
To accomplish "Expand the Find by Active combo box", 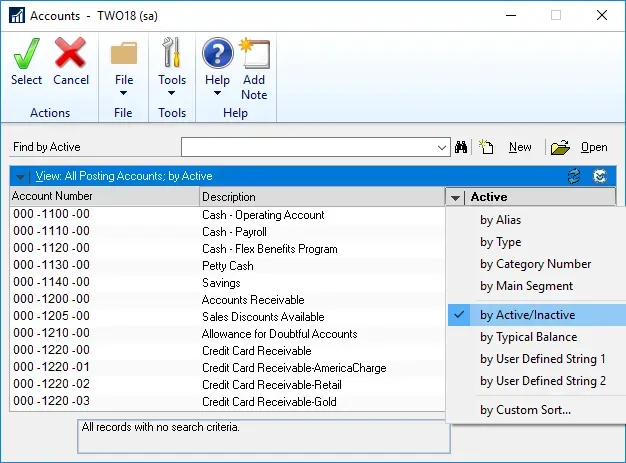I will pyautogui.click(x=443, y=148).
